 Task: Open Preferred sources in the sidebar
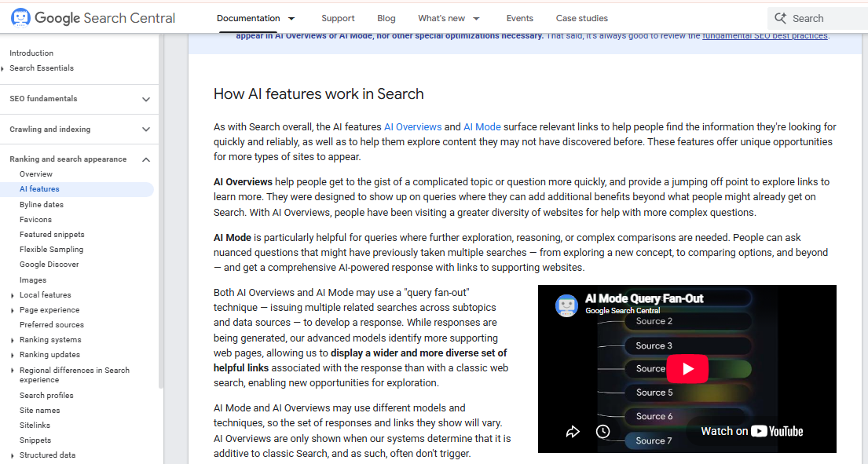coord(52,324)
